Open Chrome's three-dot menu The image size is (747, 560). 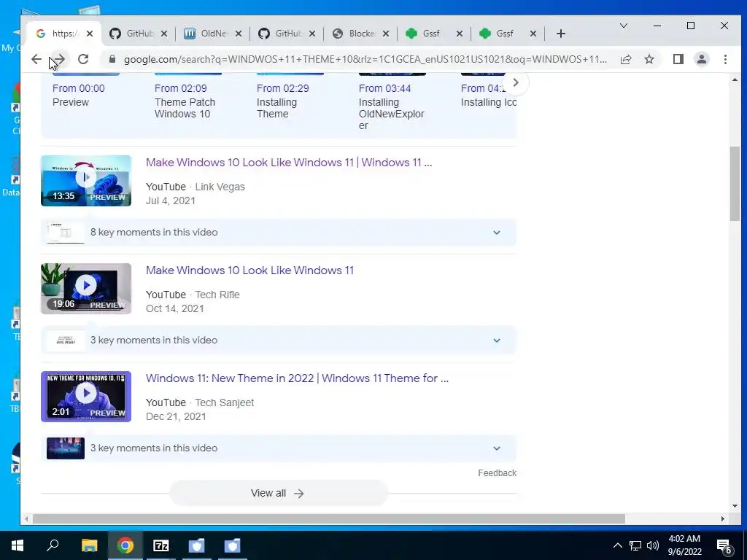[x=725, y=59]
